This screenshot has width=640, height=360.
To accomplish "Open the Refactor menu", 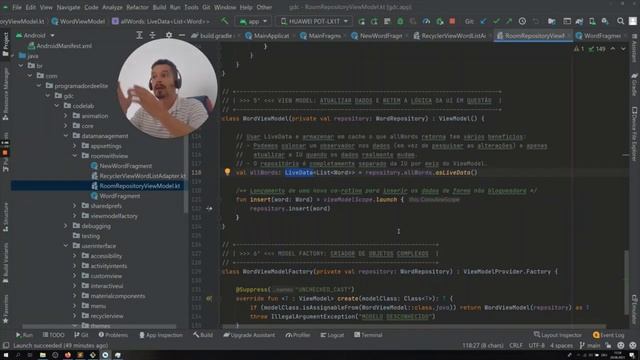I will point(137,7).
